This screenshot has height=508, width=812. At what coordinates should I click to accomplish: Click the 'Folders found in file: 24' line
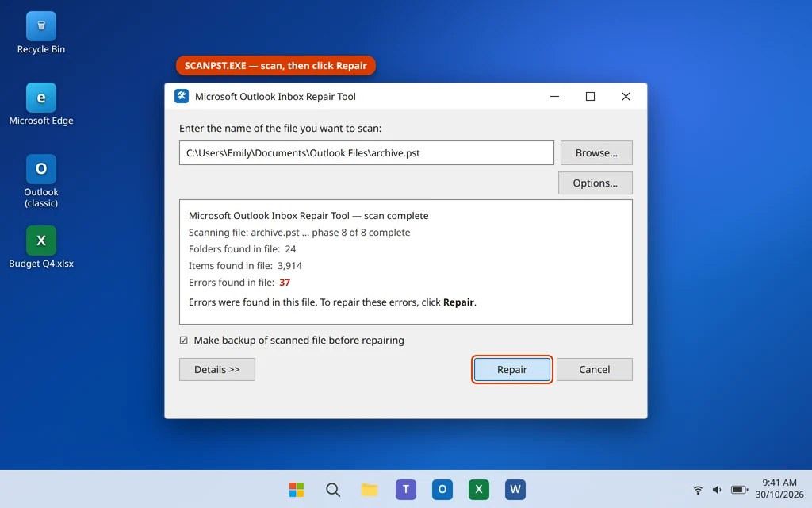pyautogui.click(x=243, y=249)
